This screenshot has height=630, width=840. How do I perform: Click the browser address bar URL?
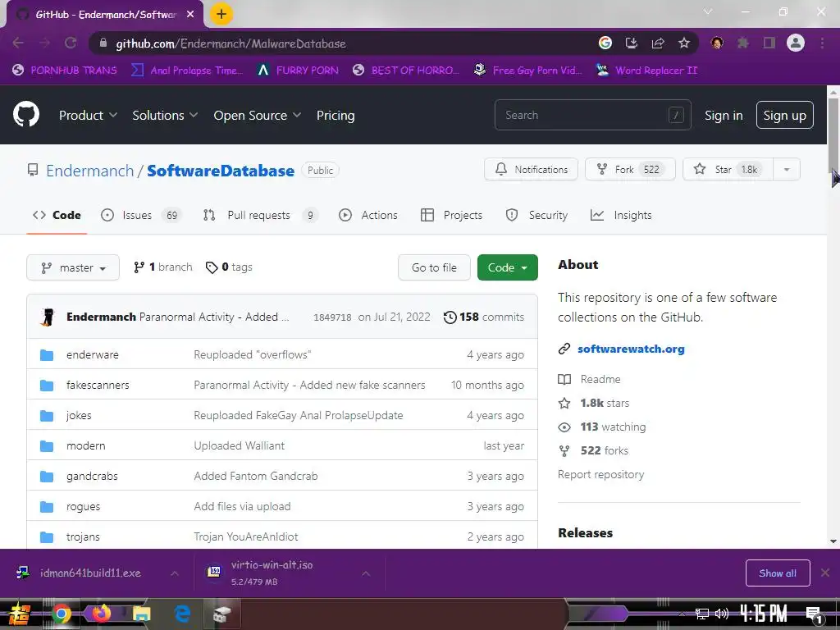[231, 43]
